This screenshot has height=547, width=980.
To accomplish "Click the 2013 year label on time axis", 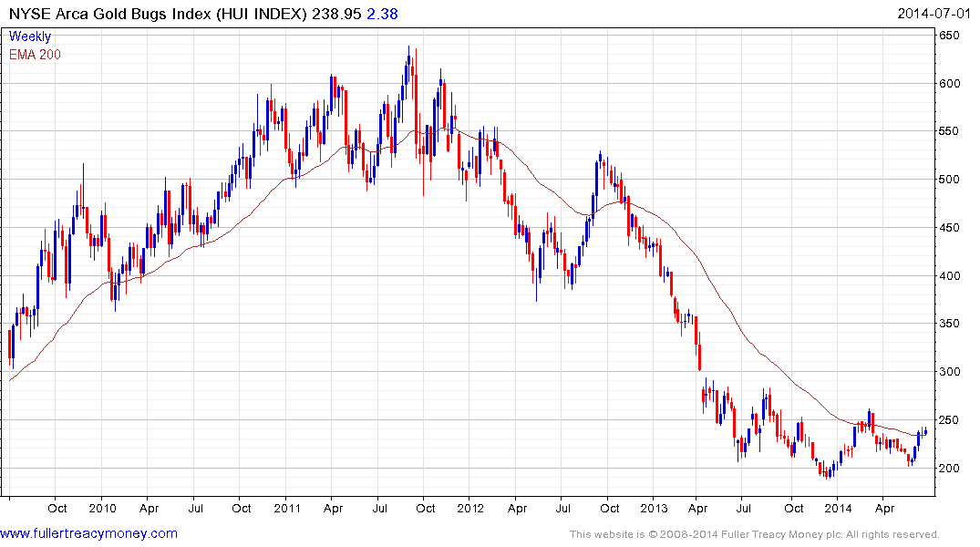I will tap(655, 508).
